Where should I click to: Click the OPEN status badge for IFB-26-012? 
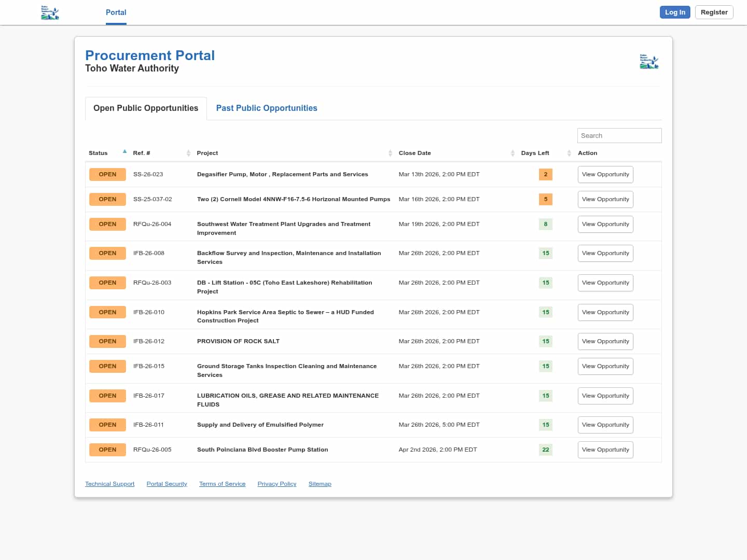tap(107, 342)
